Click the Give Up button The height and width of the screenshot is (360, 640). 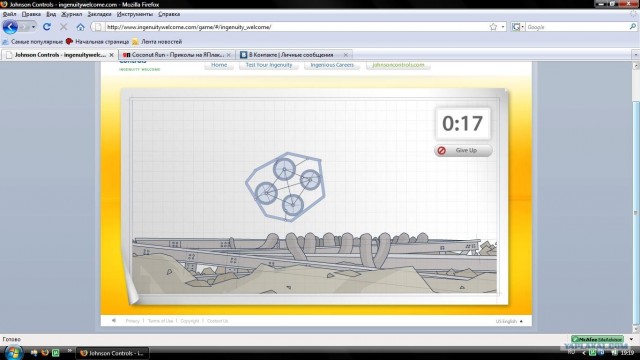coord(463,150)
